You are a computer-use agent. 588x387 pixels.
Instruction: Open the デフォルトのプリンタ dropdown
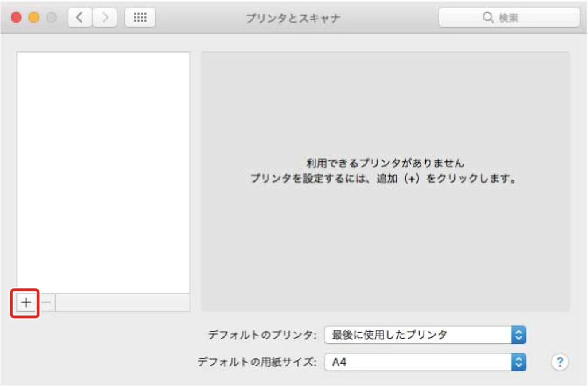(x=425, y=335)
